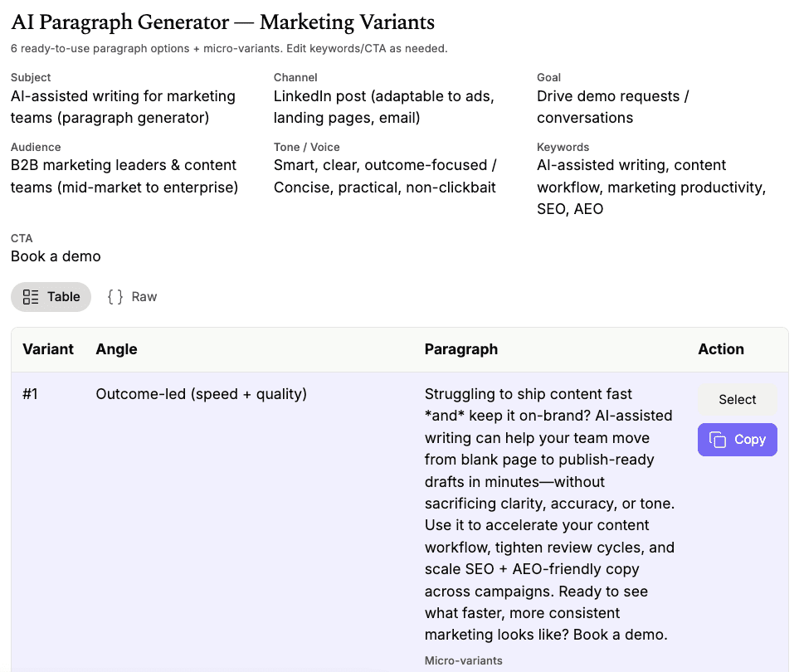This screenshot has width=799, height=672.
Task: Click the Action column header
Action: [720, 349]
